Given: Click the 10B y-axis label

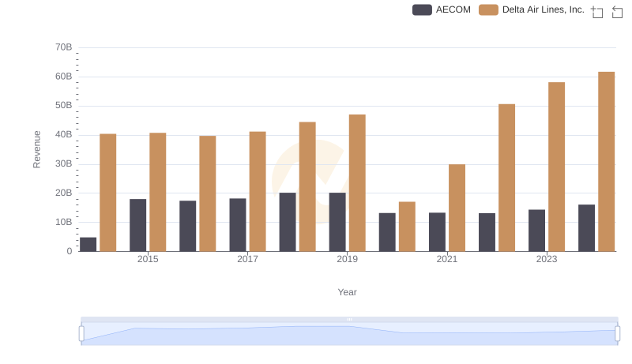Looking at the screenshot, I should [x=64, y=222].
